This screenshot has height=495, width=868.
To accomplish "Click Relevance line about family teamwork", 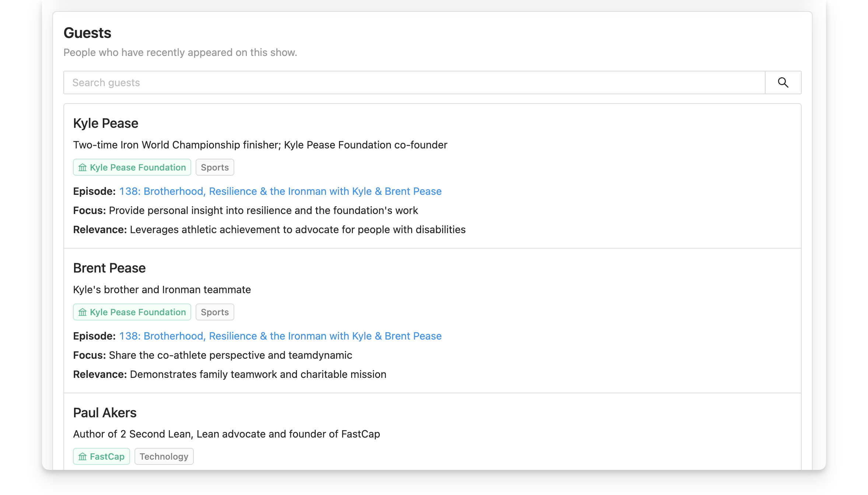I will [x=230, y=374].
